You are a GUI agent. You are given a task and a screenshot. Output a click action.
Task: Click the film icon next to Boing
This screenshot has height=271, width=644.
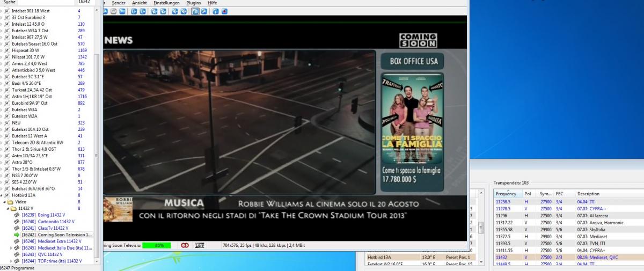[x=16, y=215]
